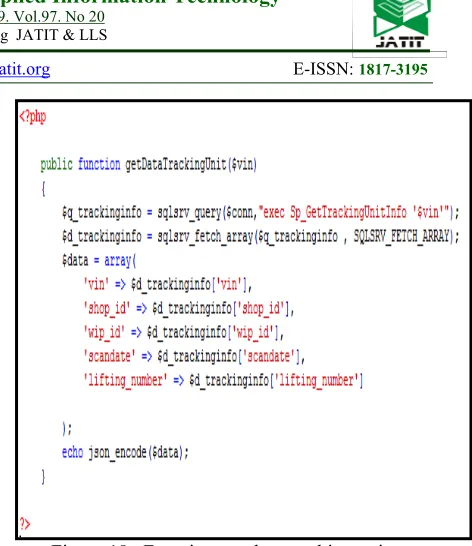472x546 pixels.
Task: Click the 'JATIT & LLS' header text
Action: pyautogui.click(x=62, y=35)
